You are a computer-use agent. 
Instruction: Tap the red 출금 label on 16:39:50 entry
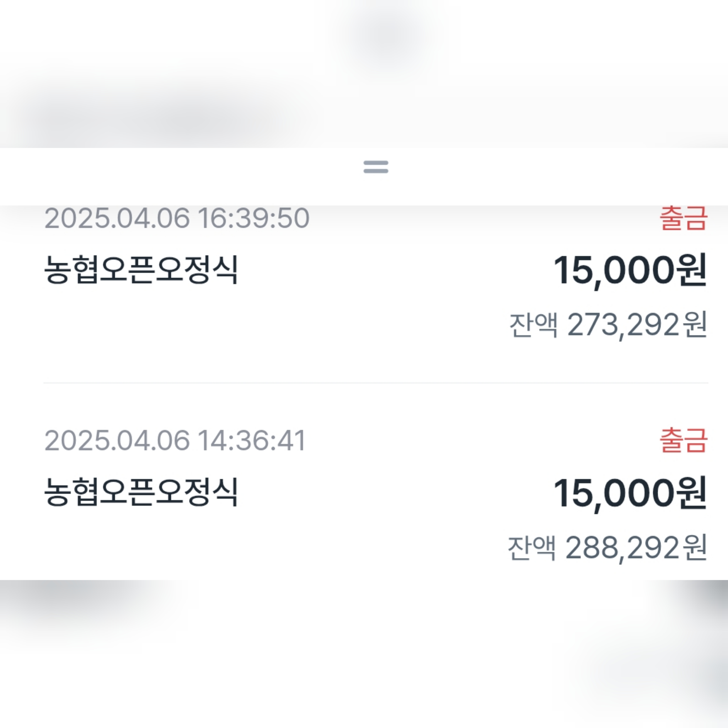pos(683,218)
